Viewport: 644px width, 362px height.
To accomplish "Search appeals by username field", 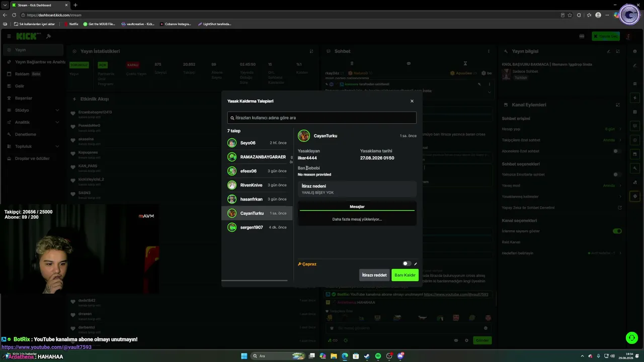I will pyautogui.click(x=322, y=118).
